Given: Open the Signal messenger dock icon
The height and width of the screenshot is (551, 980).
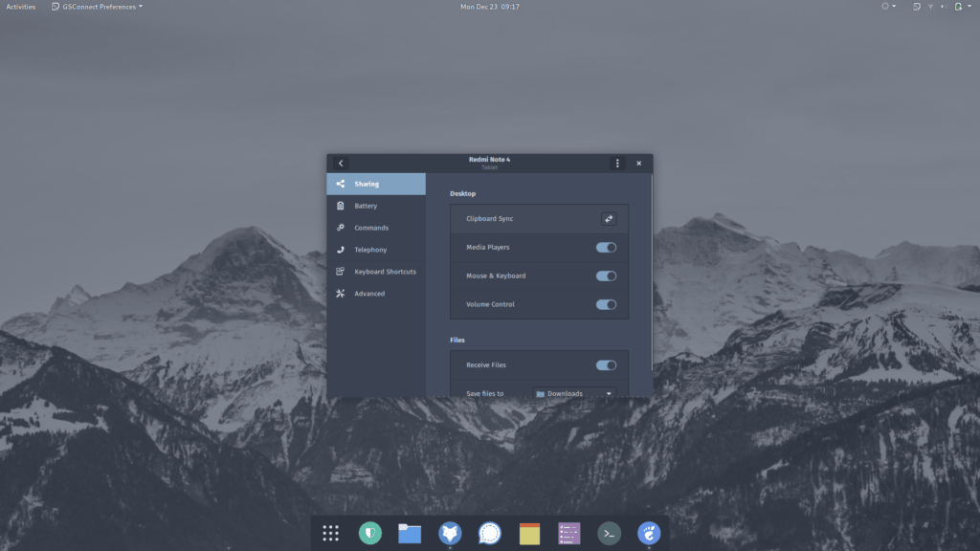Looking at the screenshot, I should point(490,534).
